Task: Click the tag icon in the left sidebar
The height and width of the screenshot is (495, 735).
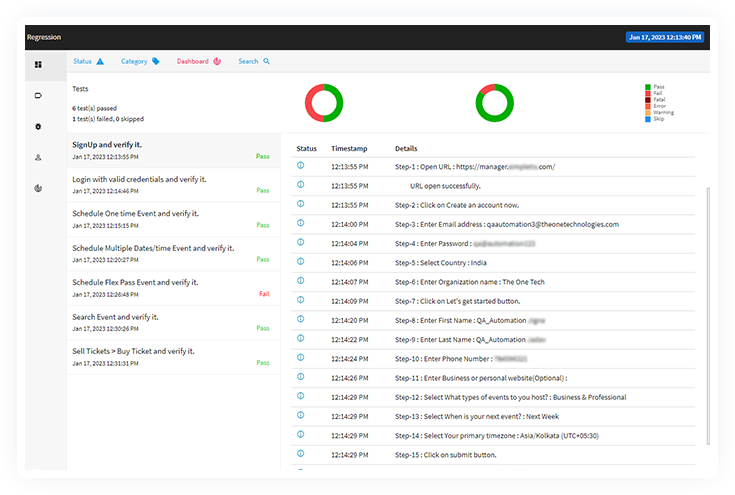Action: pos(38,96)
